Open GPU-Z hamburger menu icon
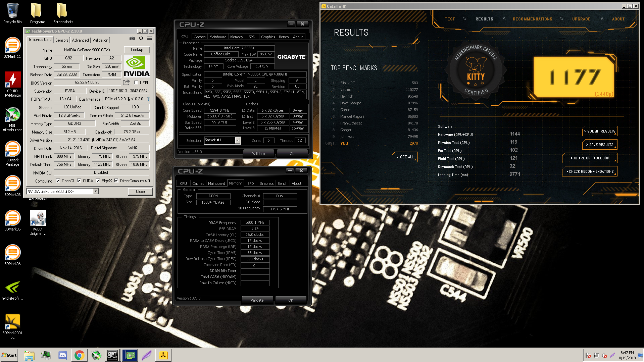This screenshot has width=644, height=362. click(150, 39)
